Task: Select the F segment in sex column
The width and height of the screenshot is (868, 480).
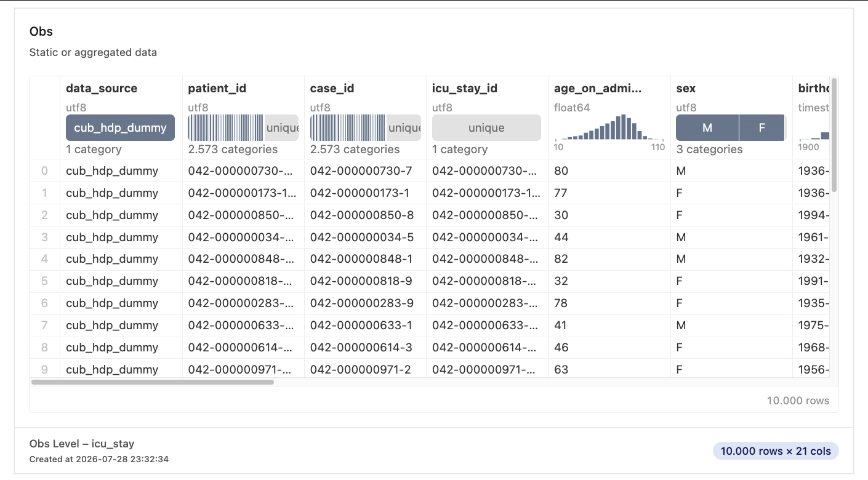Action: point(762,127)
